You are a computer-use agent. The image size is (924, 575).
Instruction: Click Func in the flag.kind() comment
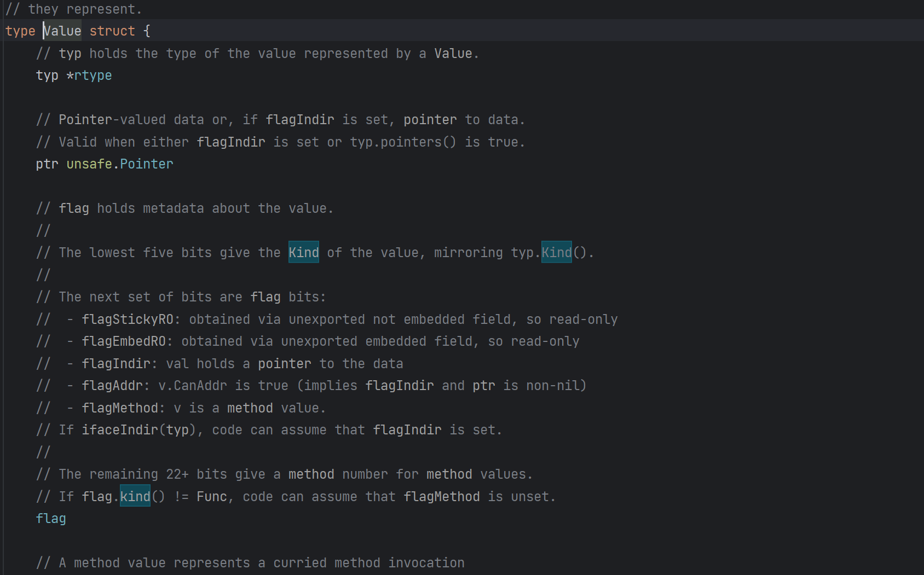point(211,497)
